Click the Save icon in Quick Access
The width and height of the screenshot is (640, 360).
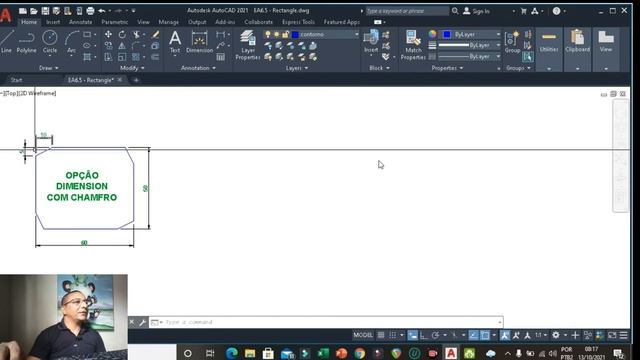pos(45,11)
